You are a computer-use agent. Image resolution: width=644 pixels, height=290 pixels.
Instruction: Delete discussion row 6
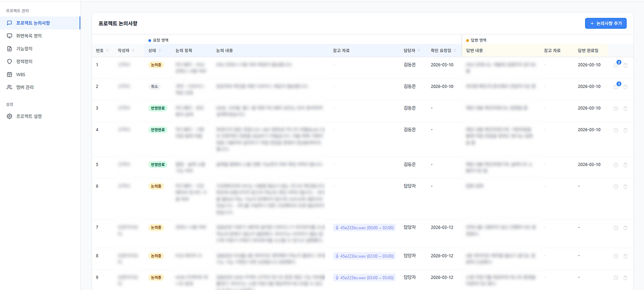click(x=625, y=186)
